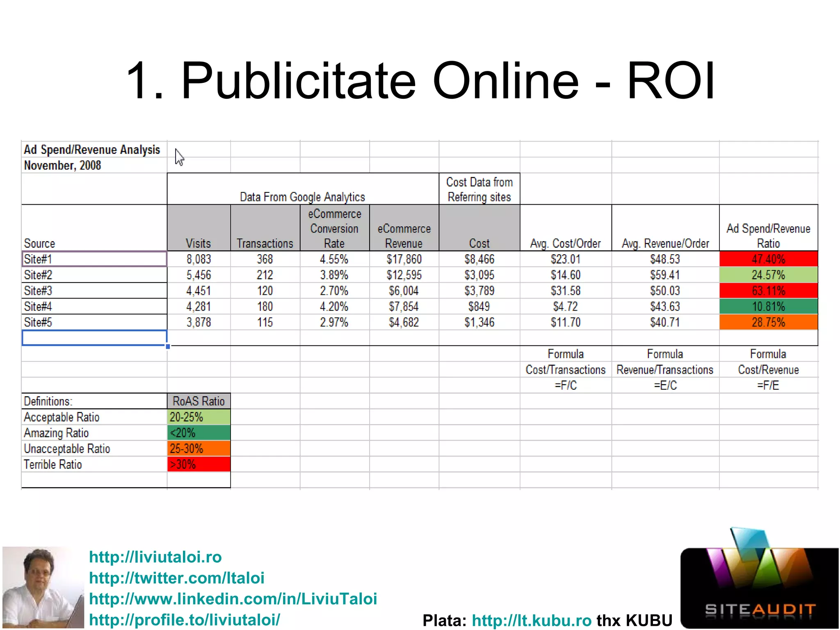Click the =F/E formula cell
Image resolution: width=840 pixels, height=630 pixels.
pyautogui.click(x=768, y=386)
